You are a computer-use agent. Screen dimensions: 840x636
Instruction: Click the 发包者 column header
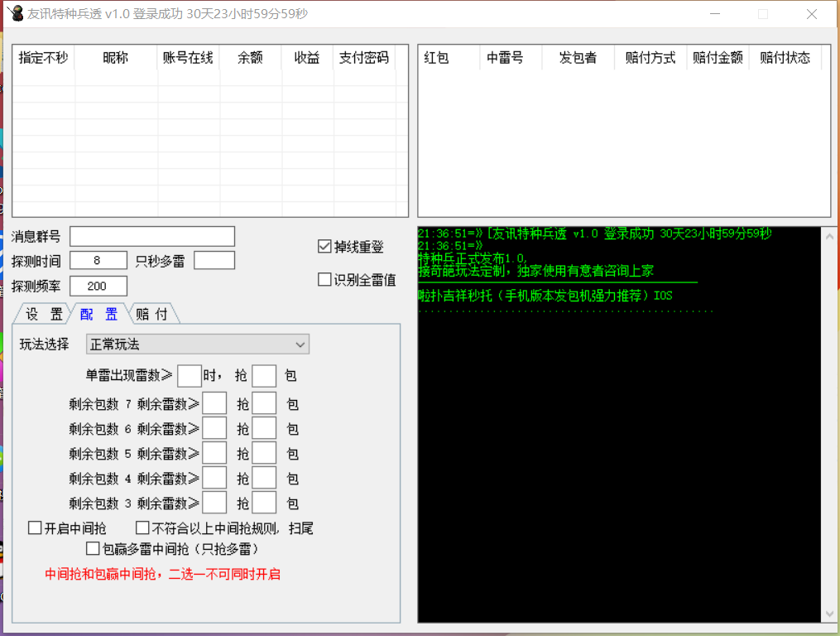pyautogui.click(x=578, y=57)
